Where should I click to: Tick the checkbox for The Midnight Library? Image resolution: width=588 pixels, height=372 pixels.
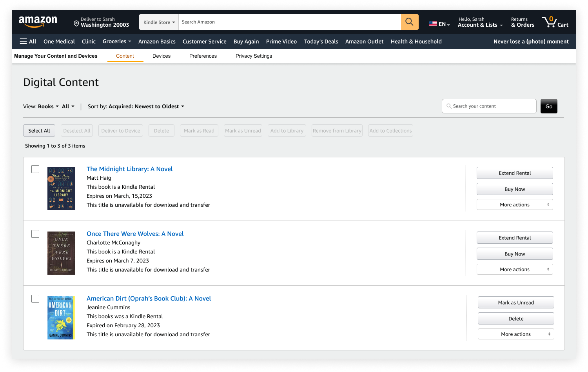(35, 169)
